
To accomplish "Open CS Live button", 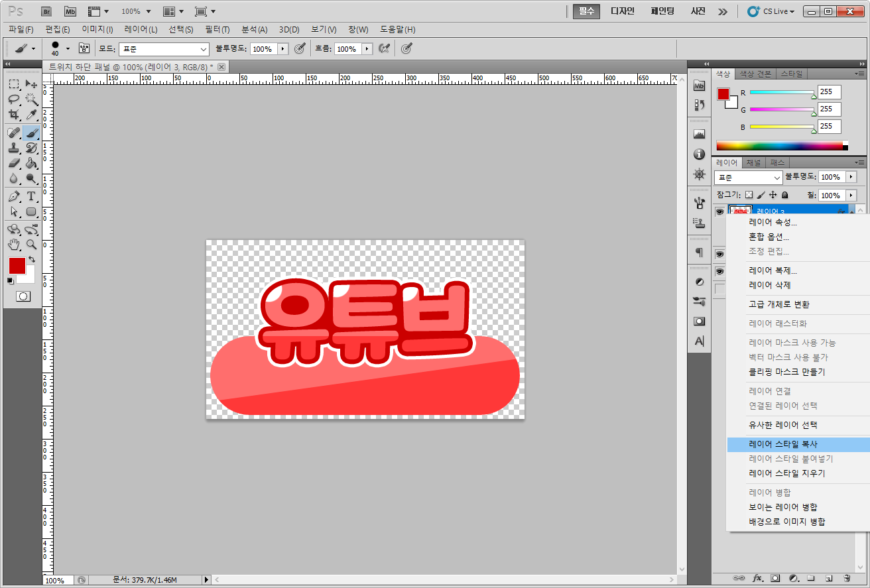I will tap(771, 11).
